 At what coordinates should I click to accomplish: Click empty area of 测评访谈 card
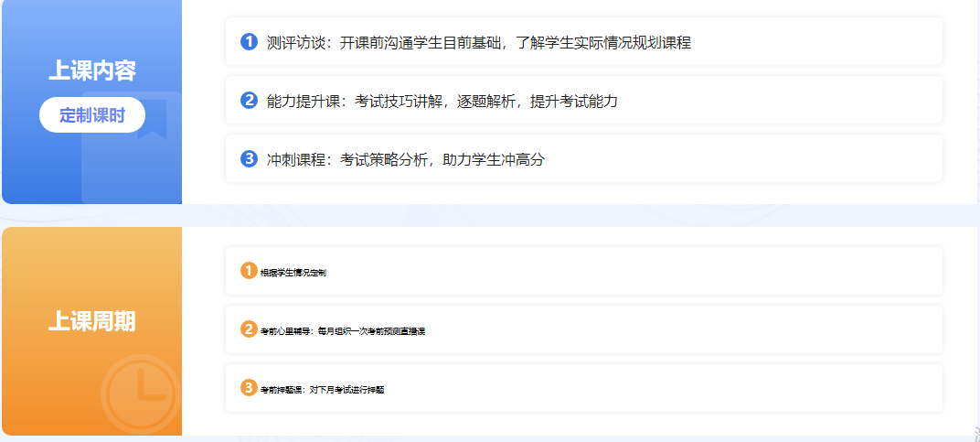click(823, 42)
